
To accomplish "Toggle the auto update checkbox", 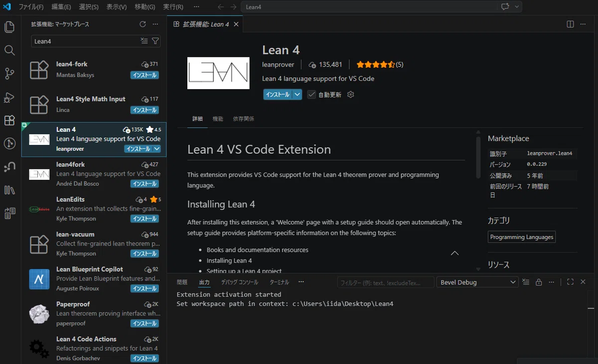I will [311, 95].
